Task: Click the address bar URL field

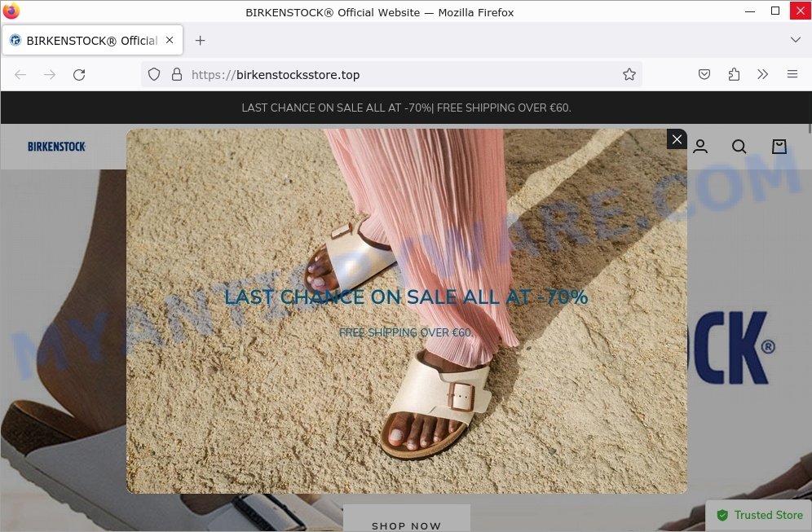Action: click(x=391, y=74)
